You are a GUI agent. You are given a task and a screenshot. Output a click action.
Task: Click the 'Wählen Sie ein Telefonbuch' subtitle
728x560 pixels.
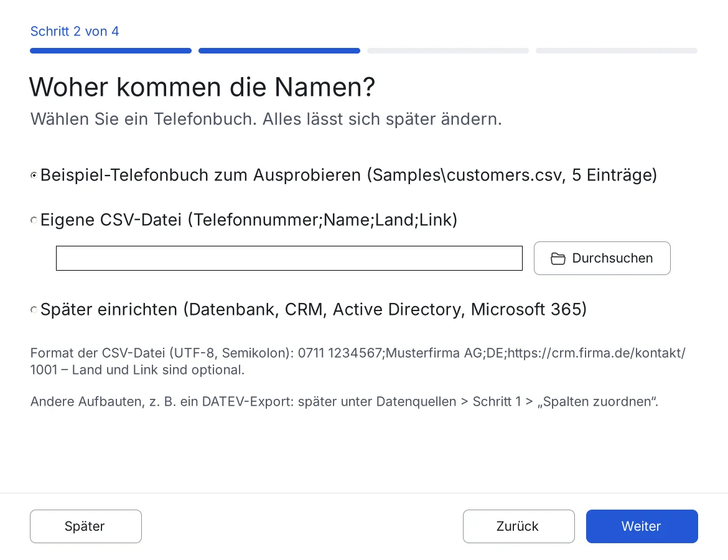(x=266, y=119)
